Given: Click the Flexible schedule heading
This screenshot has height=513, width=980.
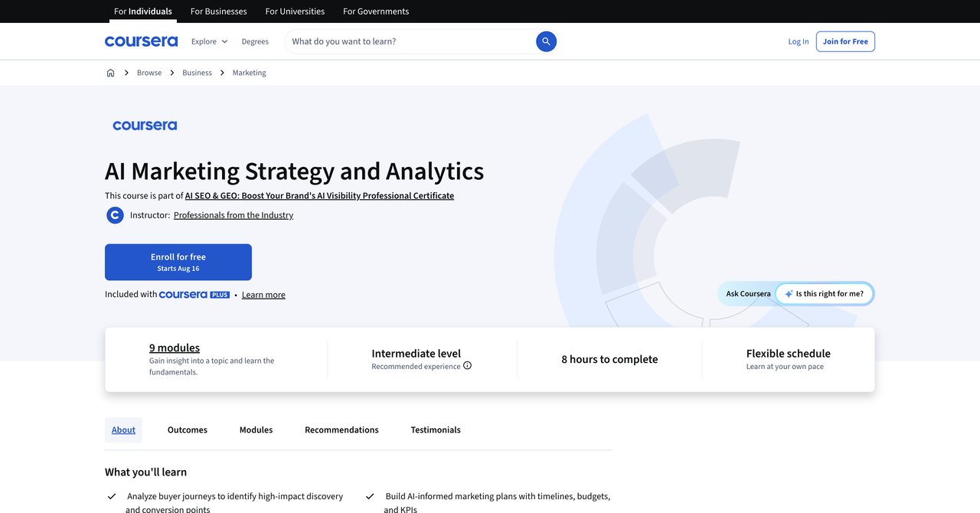Looking at the screenshot, I should pos(789,353).
